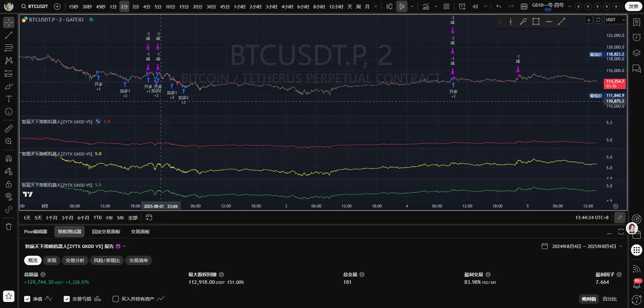Select the trend line drawing tool
Screen dimensions: 644x308
coord(9,35)
